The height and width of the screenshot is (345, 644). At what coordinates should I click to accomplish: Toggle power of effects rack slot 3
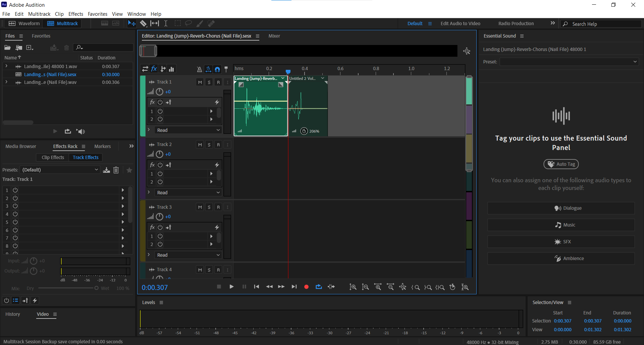click(15, 206)
